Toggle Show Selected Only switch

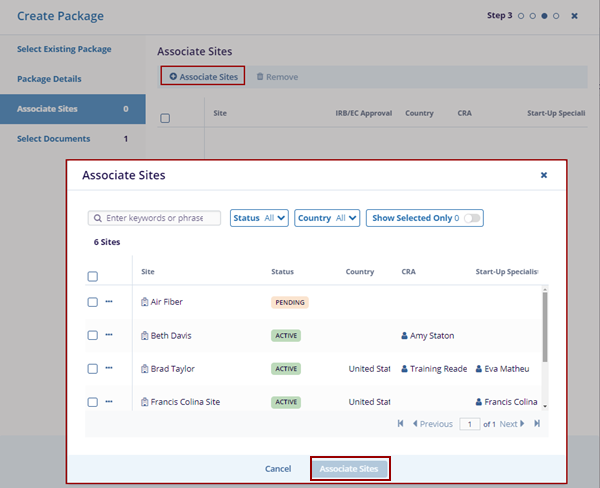(x=471, y=218)
